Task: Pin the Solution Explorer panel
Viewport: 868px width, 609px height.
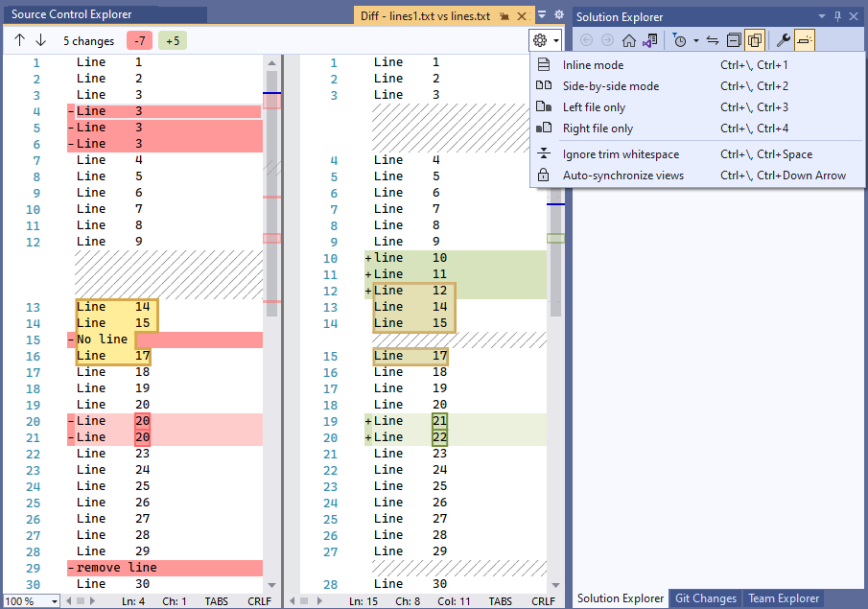Action: tap(840, 16)
